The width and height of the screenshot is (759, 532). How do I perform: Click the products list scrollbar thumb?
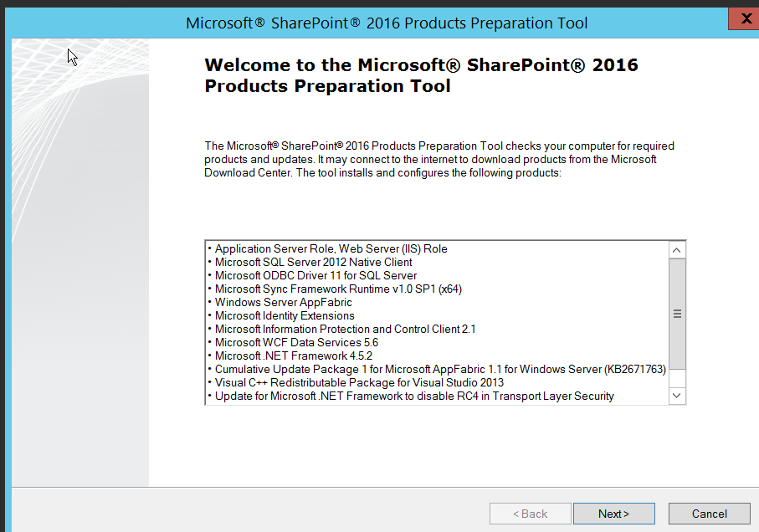[677, 314]
